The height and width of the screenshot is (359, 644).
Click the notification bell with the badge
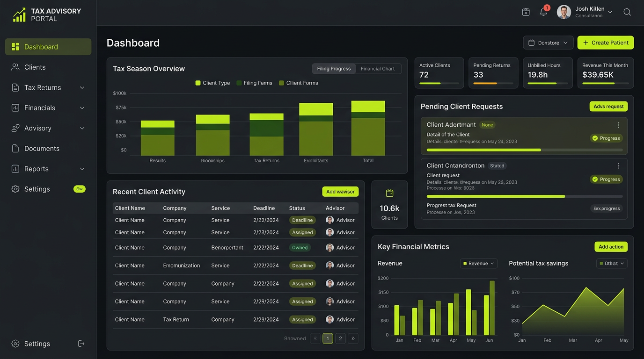click(543, 12)
